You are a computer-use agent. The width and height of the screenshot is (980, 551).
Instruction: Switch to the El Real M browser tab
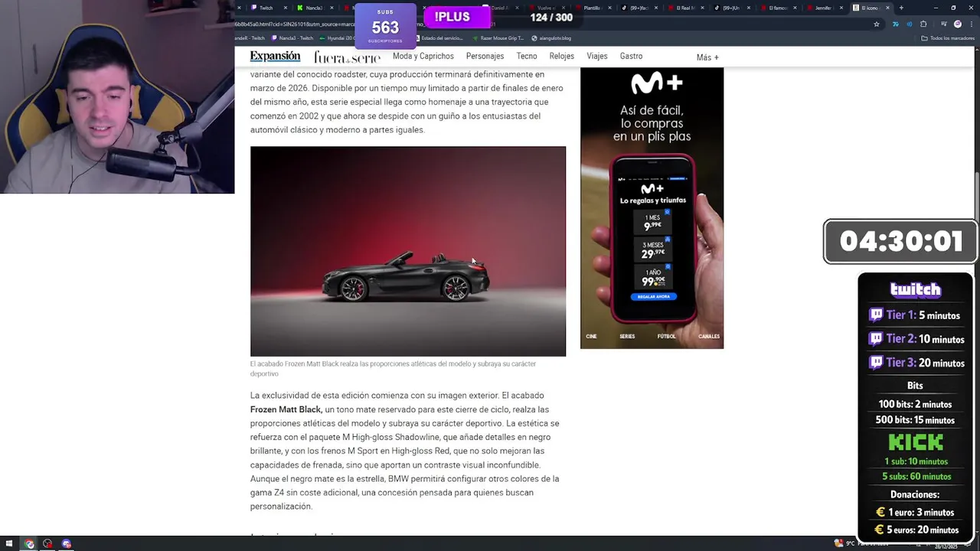point(685,8)
